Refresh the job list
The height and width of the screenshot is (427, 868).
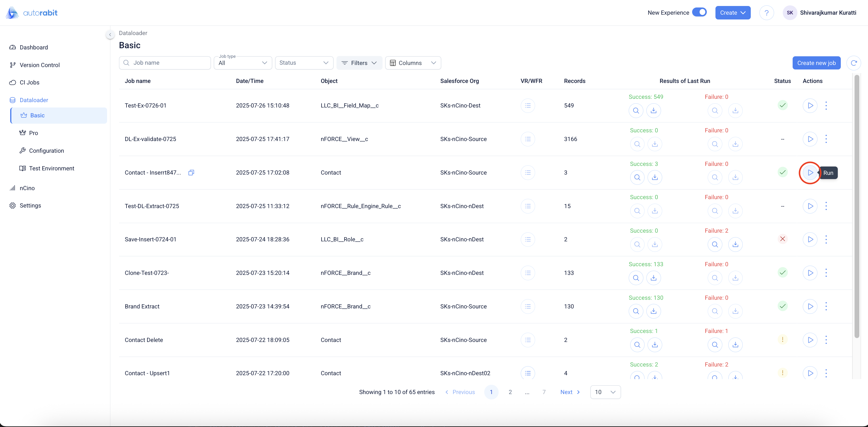854,63
